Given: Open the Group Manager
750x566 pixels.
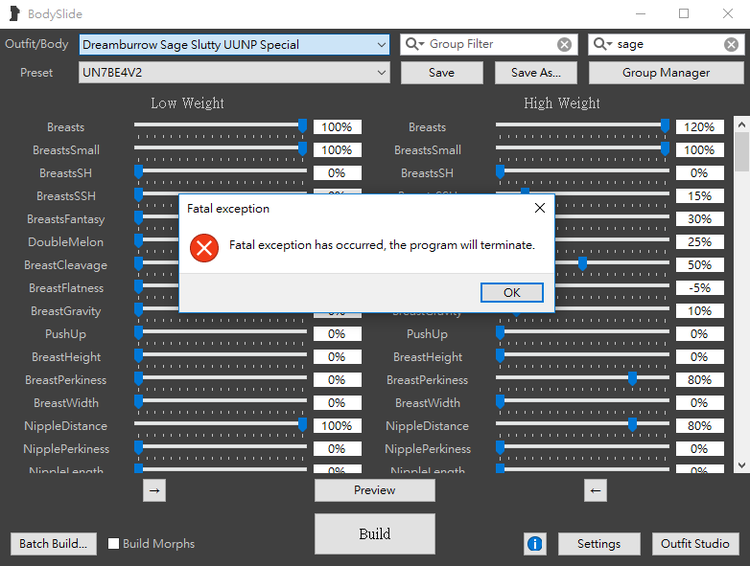Looking at the screenshot, I should pyautogui.click(x=666, y=73).
